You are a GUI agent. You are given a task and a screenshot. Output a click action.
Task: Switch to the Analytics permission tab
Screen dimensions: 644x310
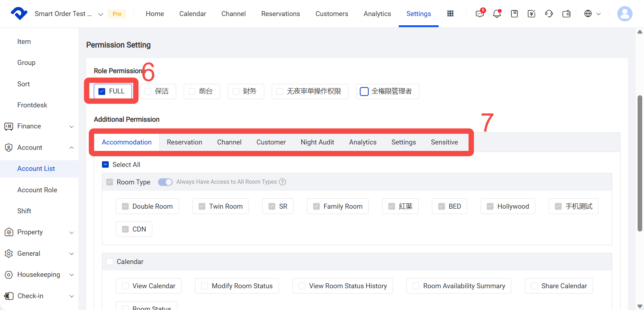[363, 142]
